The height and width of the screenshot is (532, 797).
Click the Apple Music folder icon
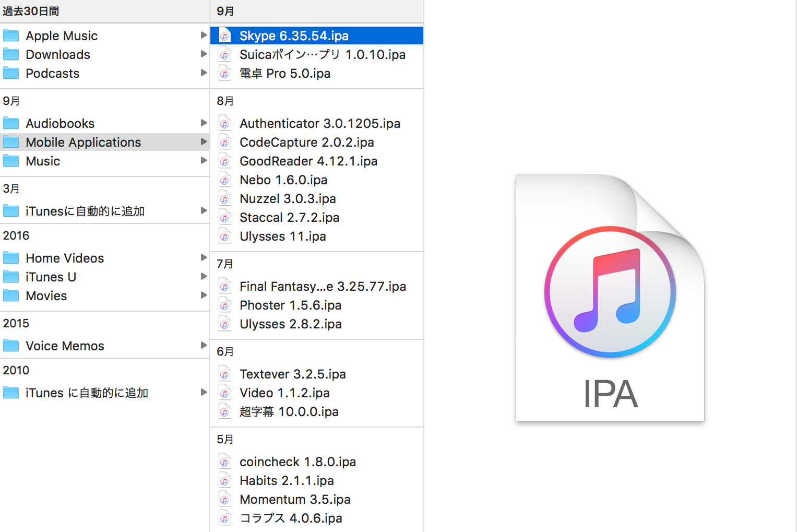(x=11, y=36)
